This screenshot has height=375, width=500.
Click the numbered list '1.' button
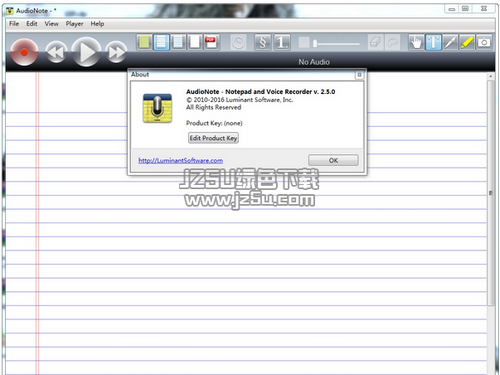282,42
